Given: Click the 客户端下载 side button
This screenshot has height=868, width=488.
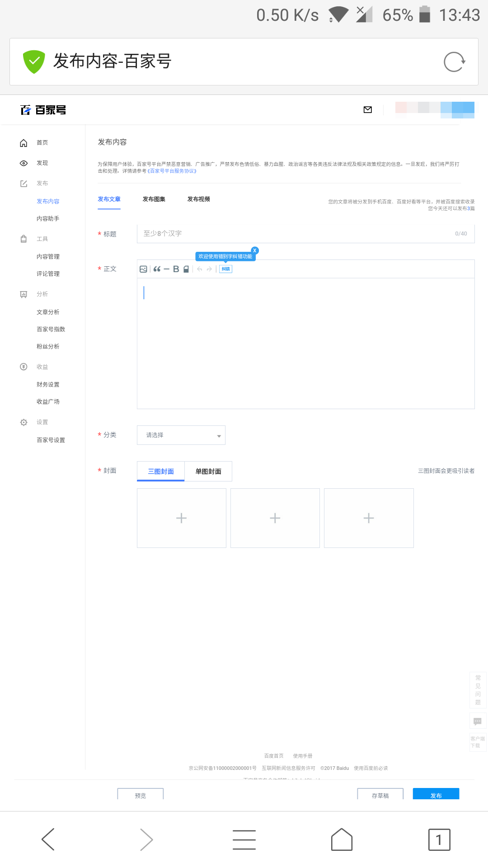Looking at the screenshot, I should [x=478, y=742].
